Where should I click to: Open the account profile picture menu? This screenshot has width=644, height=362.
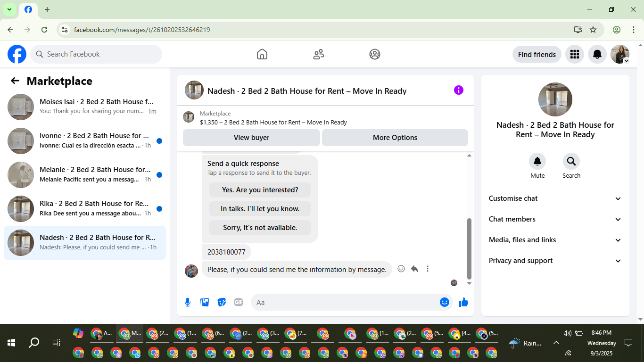click(620, 54)
